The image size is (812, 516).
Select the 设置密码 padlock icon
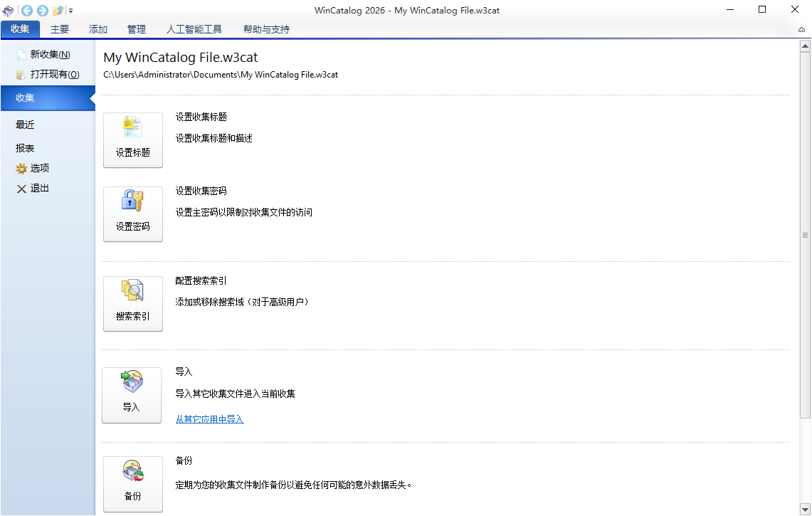133,214
